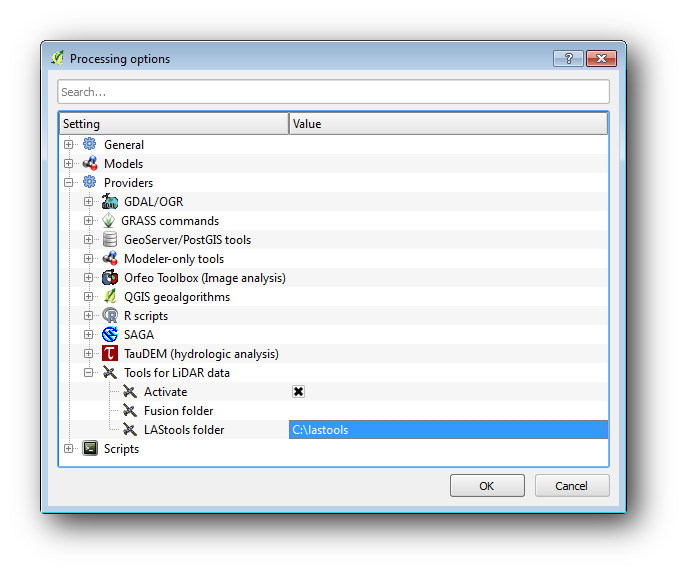Click the GDAL/OGR provider icon
Viewport: 687px width, 574px height.
[110, 202]
